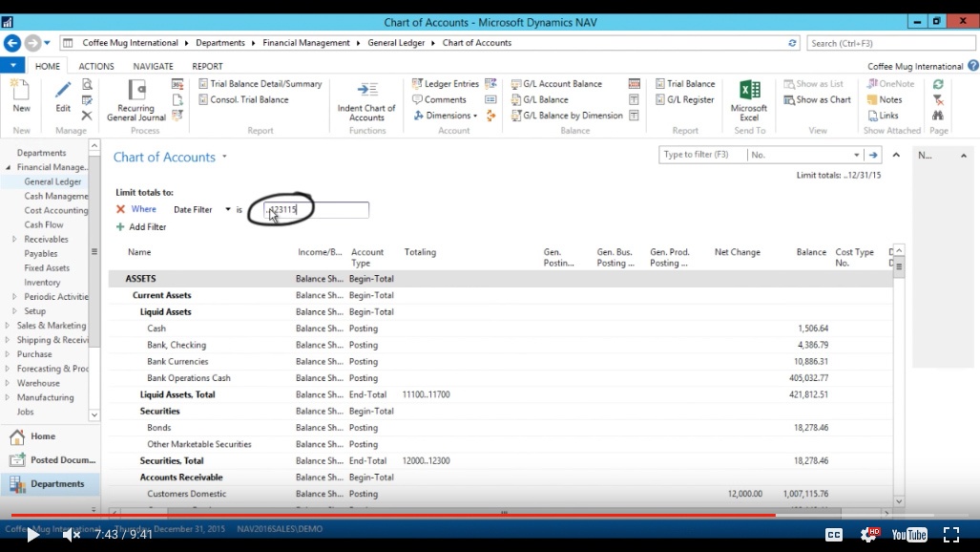980x552 pixels.
Task: Toggle closed captions CC button
Action: [834, 535]
